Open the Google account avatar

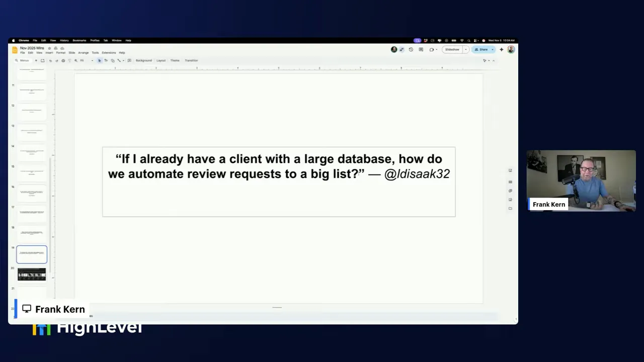(511, 49)
